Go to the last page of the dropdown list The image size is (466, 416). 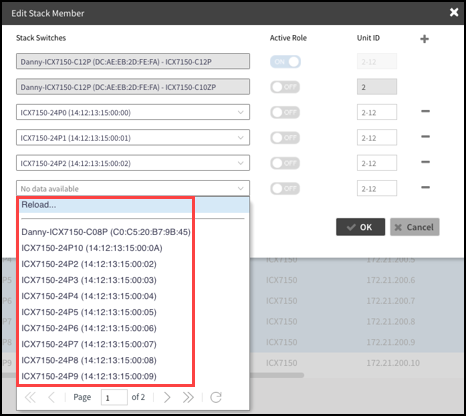pos(188,397)
